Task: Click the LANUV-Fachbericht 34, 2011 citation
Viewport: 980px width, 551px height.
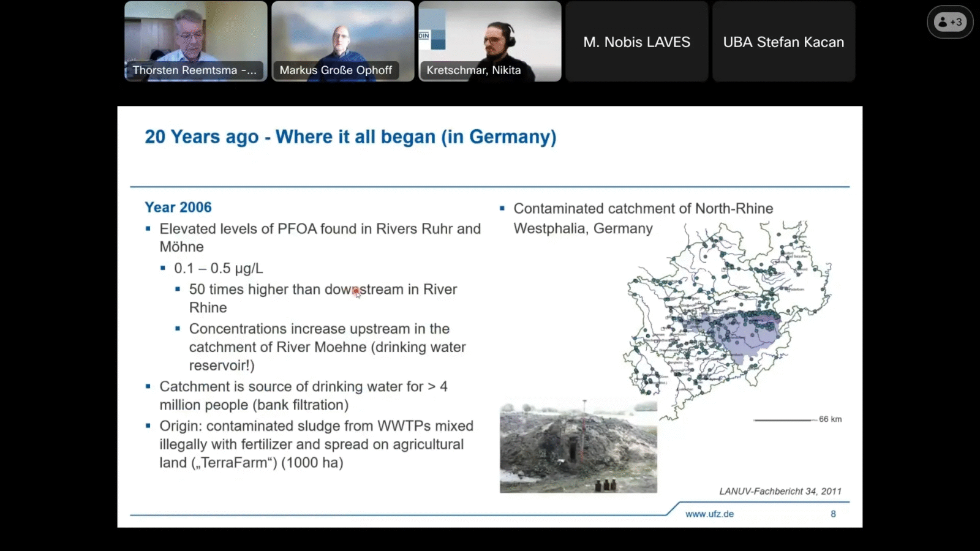Action: pyautogui.click(x=780, y=491)
